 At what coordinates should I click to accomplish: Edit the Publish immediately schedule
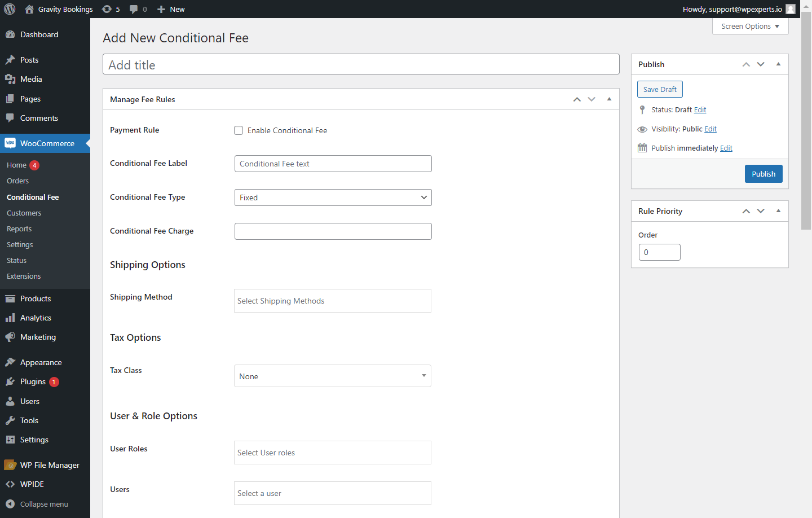(x=726, y=148)
